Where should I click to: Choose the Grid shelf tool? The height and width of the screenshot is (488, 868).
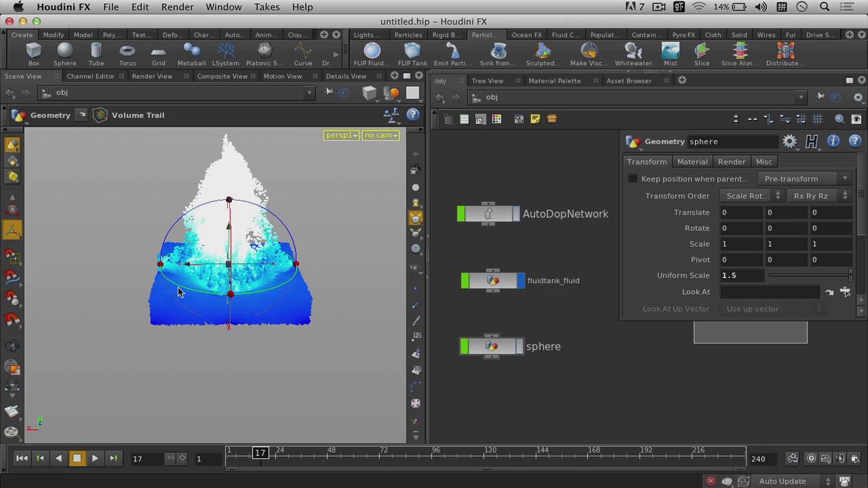pyautogui.click(x=158, y=54)
